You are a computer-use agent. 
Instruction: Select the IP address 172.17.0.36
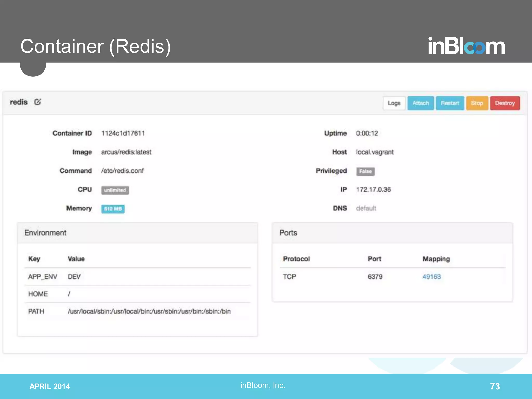point(373,189)
